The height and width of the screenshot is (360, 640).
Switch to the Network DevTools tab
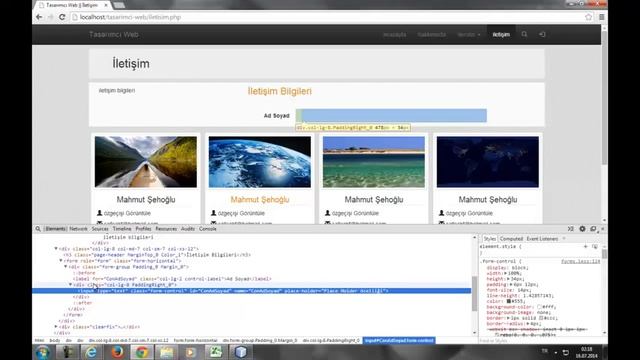pos(78,229)
